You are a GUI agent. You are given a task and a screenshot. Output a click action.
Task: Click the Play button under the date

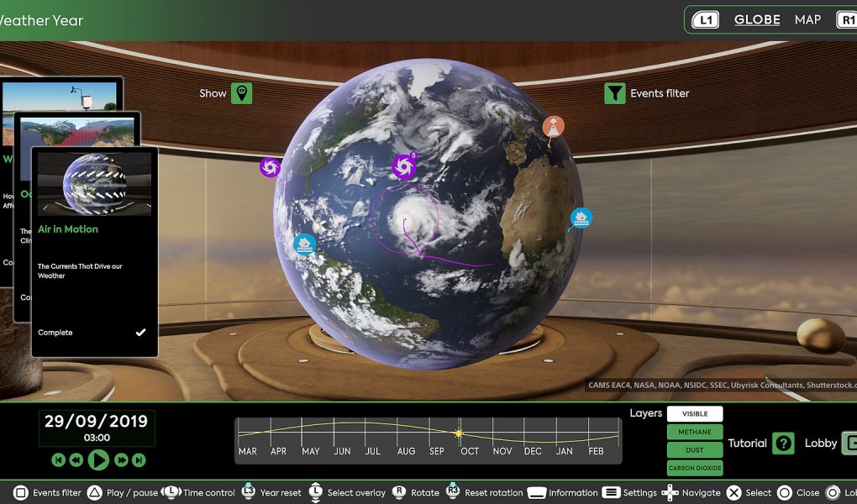pyautogui.click(x=97, y=459)
